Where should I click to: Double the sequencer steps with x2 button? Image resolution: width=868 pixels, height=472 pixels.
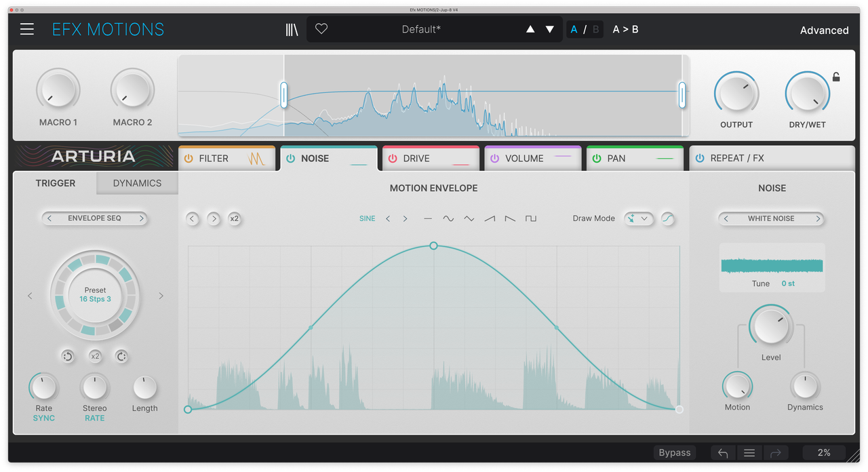point(95,356)
